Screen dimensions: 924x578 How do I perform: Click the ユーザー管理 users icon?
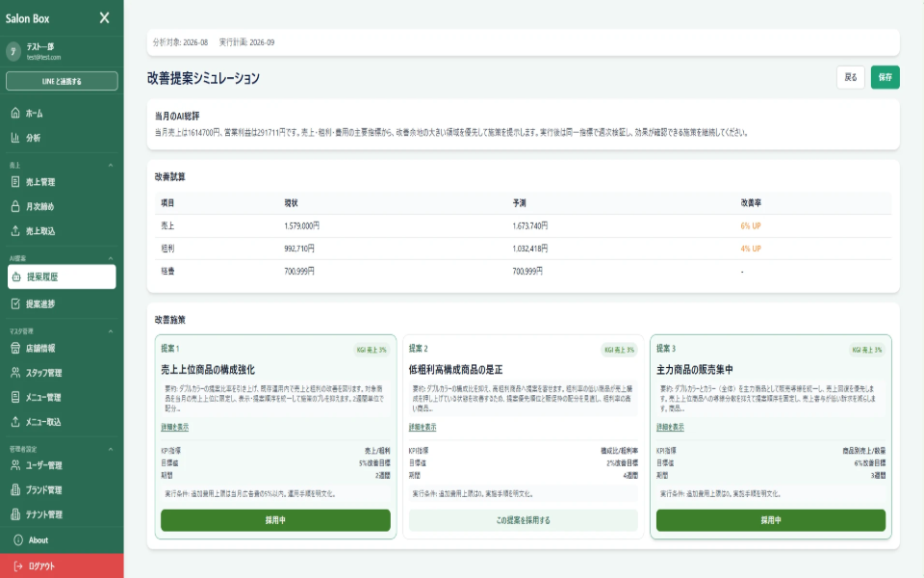[15, 464]
